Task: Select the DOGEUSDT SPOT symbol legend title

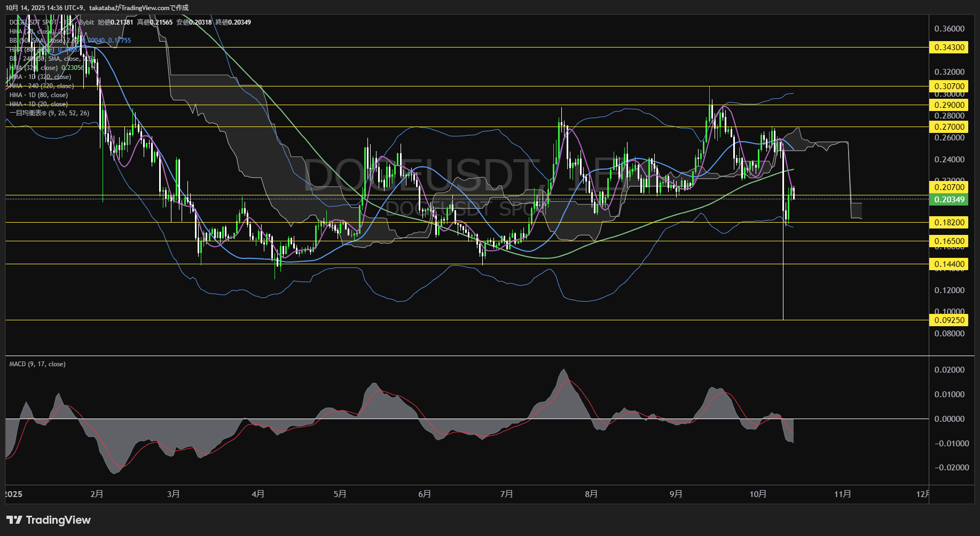Action: pyautogui.click(x=34, y=22)
